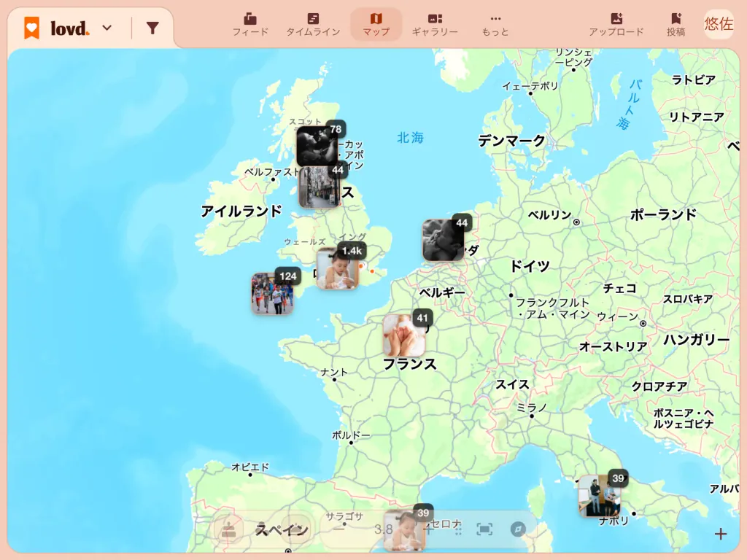The image size is (747, 560).
Task: Open the alley photo cluster near ベルファスト
Action: (320, 187)
